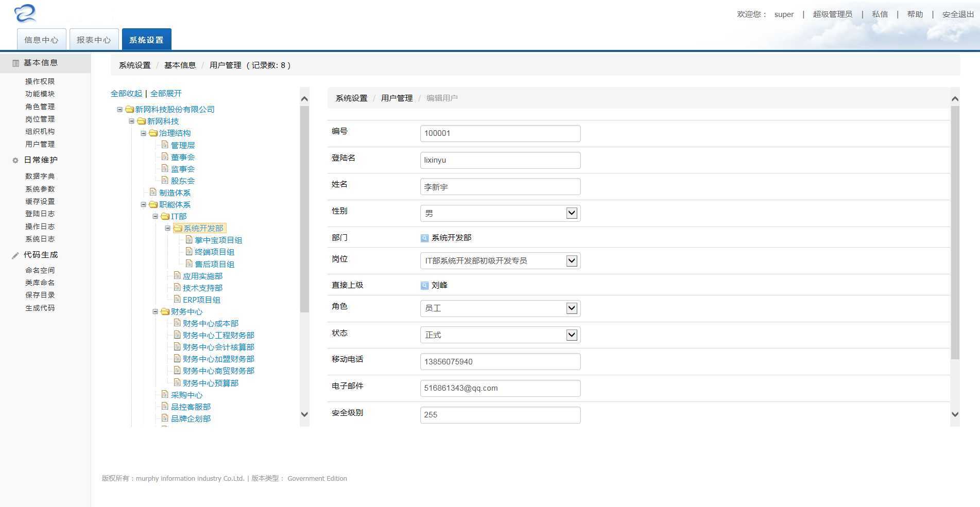Click document icon of ERP项目组
The width and height of the screenshot is (980, 507).
pos(177,299)
